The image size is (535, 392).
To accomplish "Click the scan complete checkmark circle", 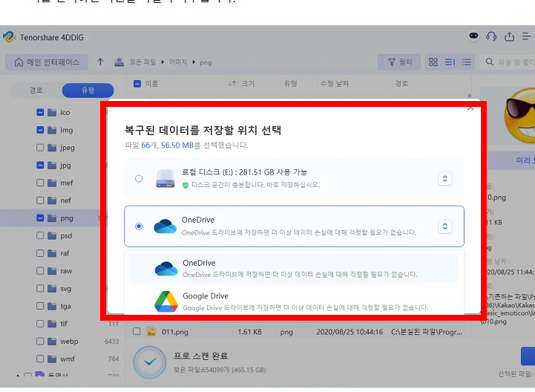I will (149, 362).
